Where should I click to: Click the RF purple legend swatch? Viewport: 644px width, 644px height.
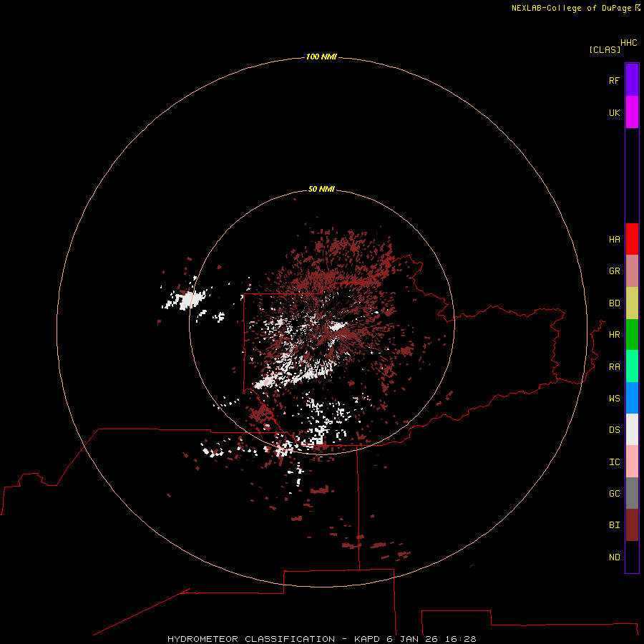pyautogui.click(x=632, y=80)
